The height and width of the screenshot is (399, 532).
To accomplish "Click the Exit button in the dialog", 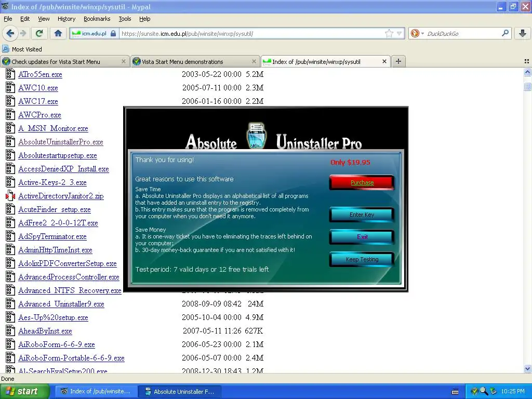I will click(x=362, y=237).
